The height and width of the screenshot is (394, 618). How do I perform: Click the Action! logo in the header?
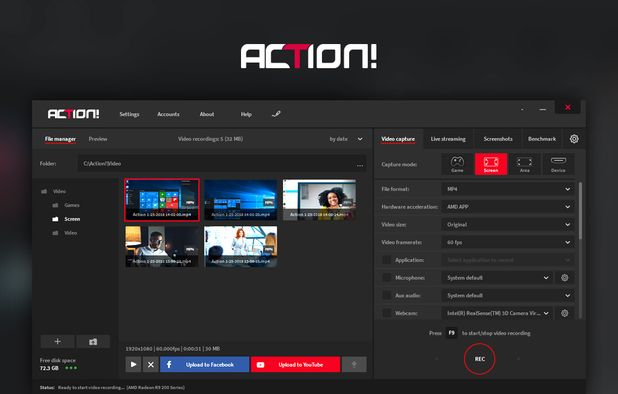(74, 114)
